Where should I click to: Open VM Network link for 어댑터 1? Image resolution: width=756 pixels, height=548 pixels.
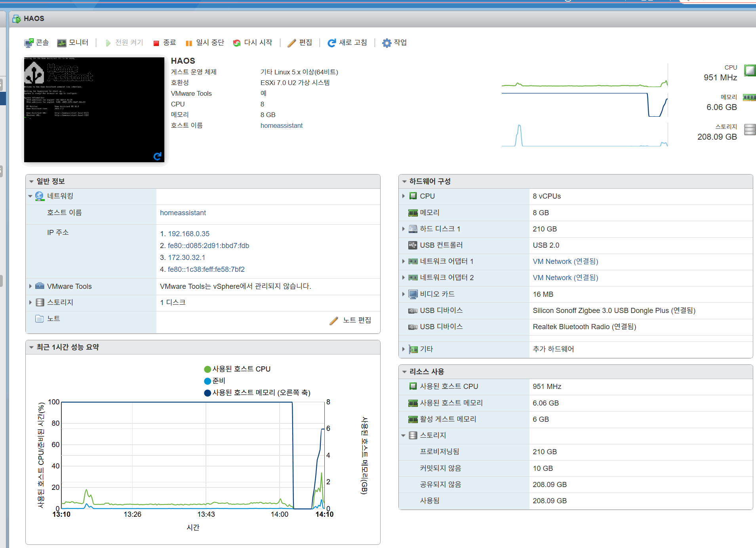(565, 262)
